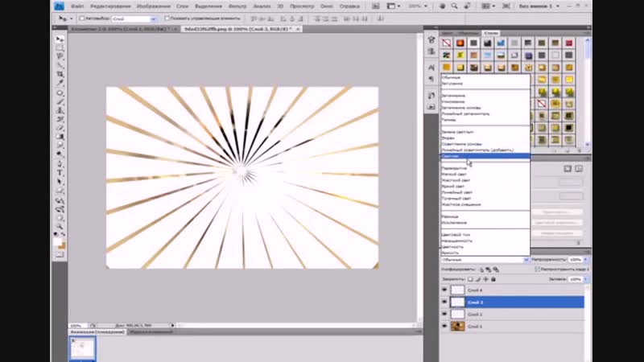Switch to the Образцы panel tab

[x=468, y=33]
